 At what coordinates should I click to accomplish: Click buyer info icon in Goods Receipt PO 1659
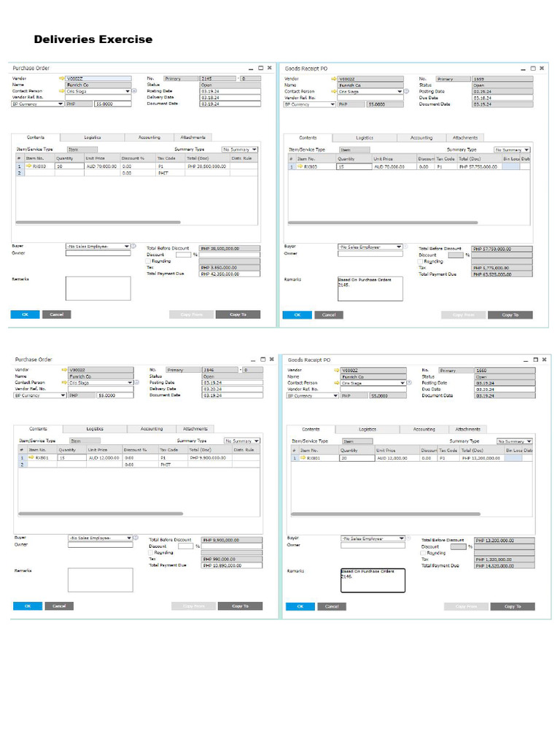(x=405, y=247)
